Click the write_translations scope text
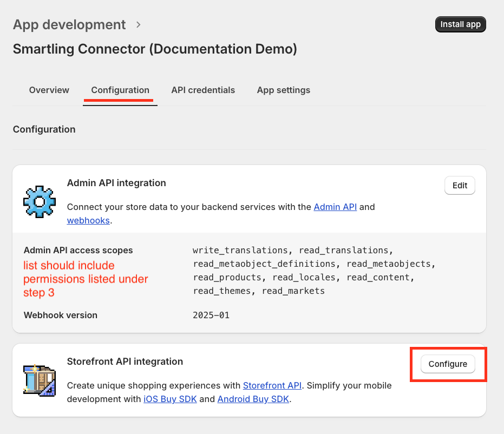 240,250
